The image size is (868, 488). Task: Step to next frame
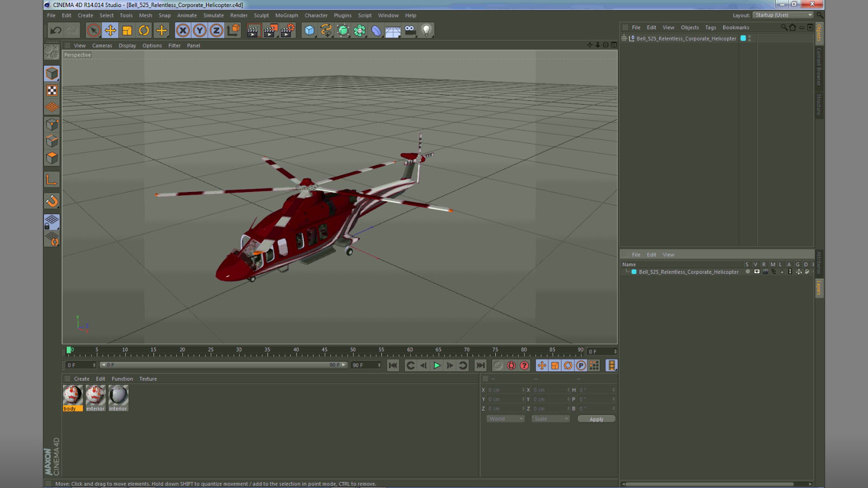coord(450,365)
